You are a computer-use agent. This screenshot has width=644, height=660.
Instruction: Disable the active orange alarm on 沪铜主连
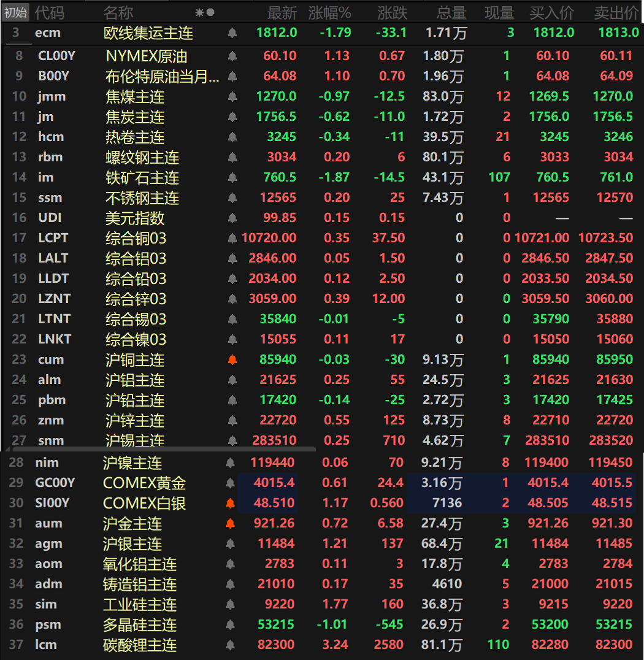pyautogui.click(x=231, y=359)
